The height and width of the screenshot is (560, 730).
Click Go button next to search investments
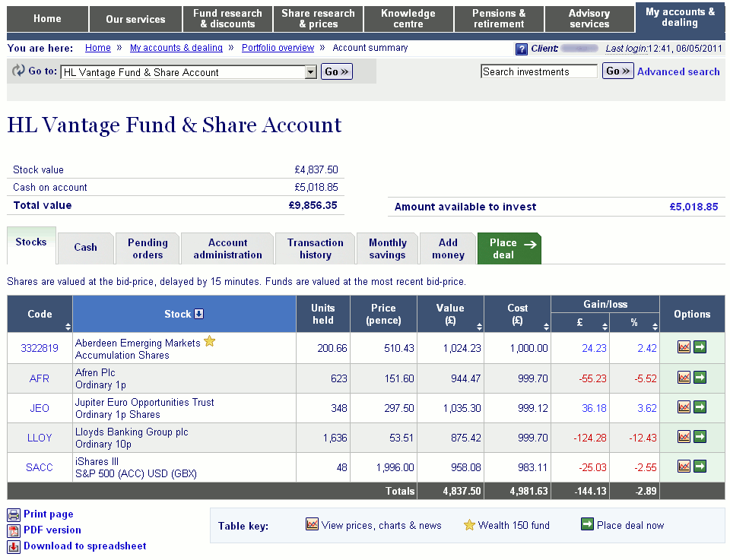pyautogui.click(x=617, y=71)
